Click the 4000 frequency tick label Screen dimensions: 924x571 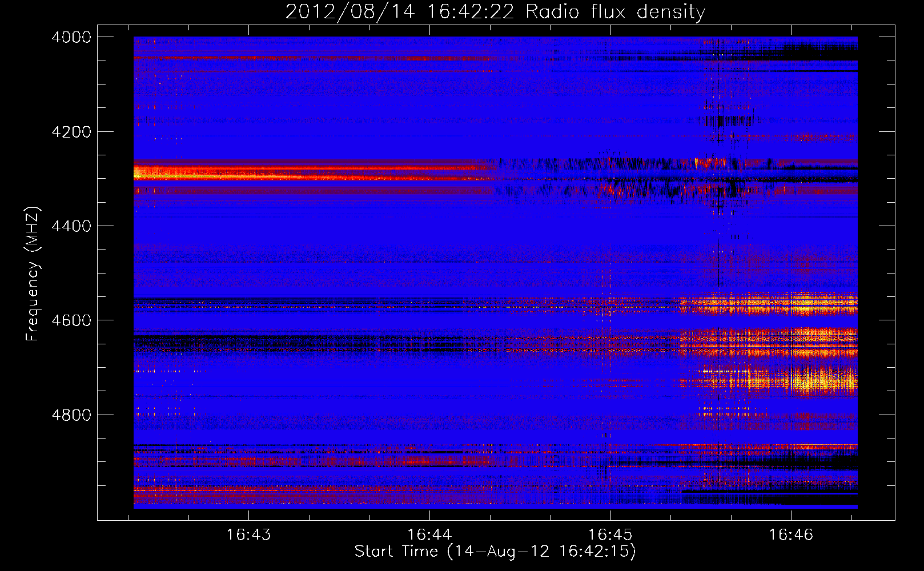point(71,37)
